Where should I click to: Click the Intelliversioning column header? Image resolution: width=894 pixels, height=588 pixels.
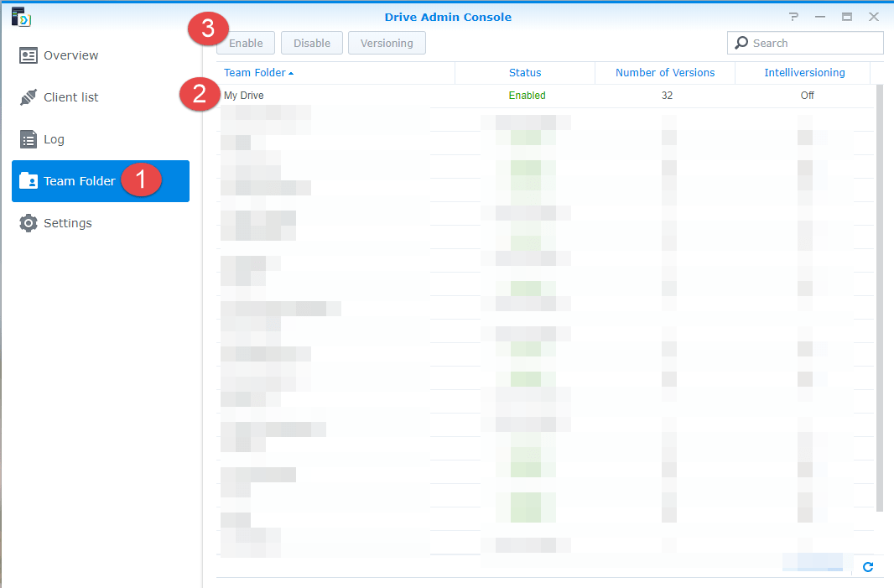(803, 72)
